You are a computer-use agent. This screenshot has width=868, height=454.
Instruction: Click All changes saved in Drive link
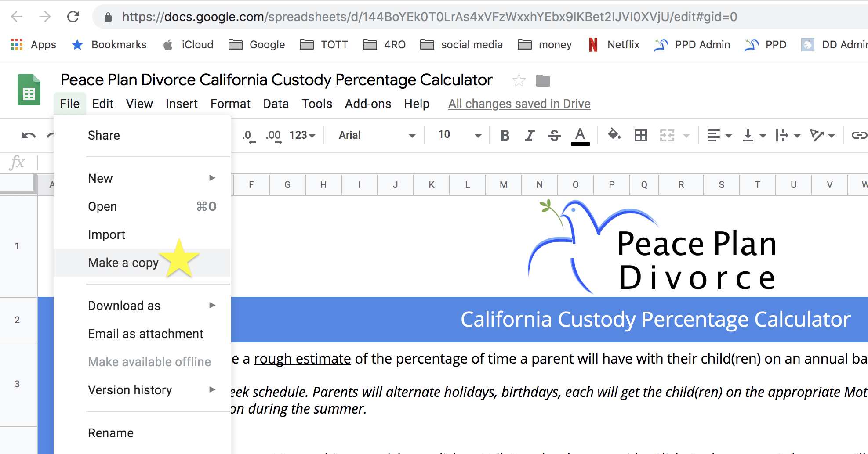(519, 104)
